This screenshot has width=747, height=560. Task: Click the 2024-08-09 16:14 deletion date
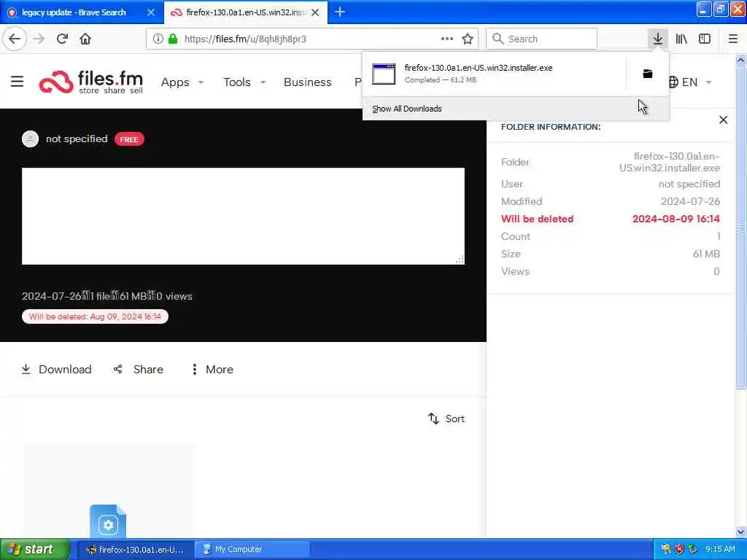(676, 219)
